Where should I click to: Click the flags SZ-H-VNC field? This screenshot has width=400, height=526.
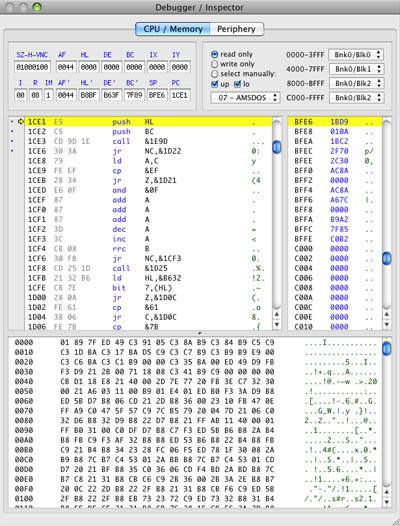(33, 67)
